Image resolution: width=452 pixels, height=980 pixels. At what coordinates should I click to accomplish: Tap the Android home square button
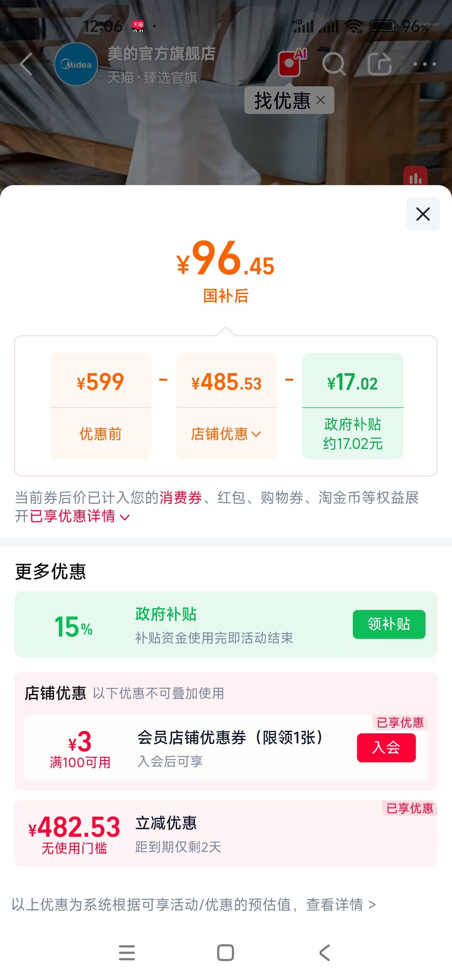(226, 952)
